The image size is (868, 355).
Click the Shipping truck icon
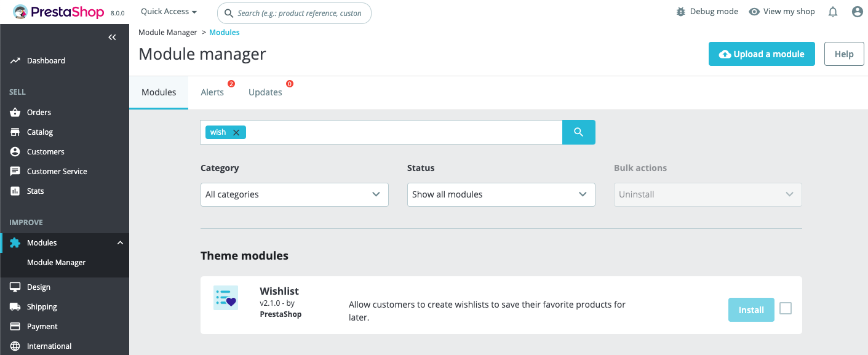(x=15, y=306)
